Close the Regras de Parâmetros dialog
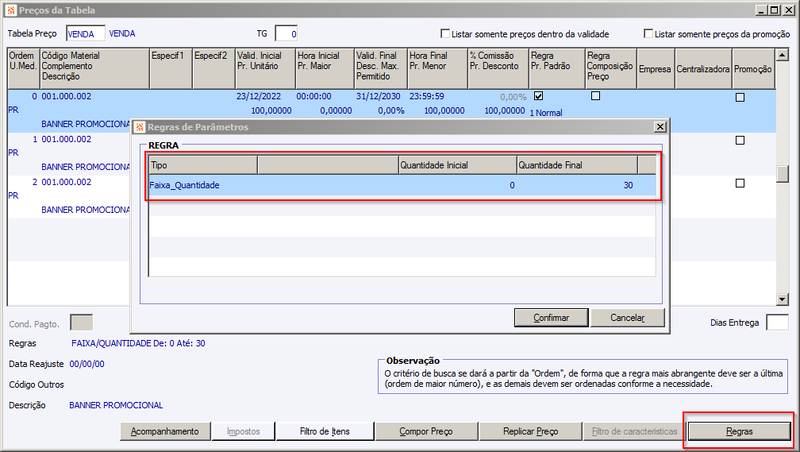This screenshot has width=800, height=452. click(x=660, y=127)
